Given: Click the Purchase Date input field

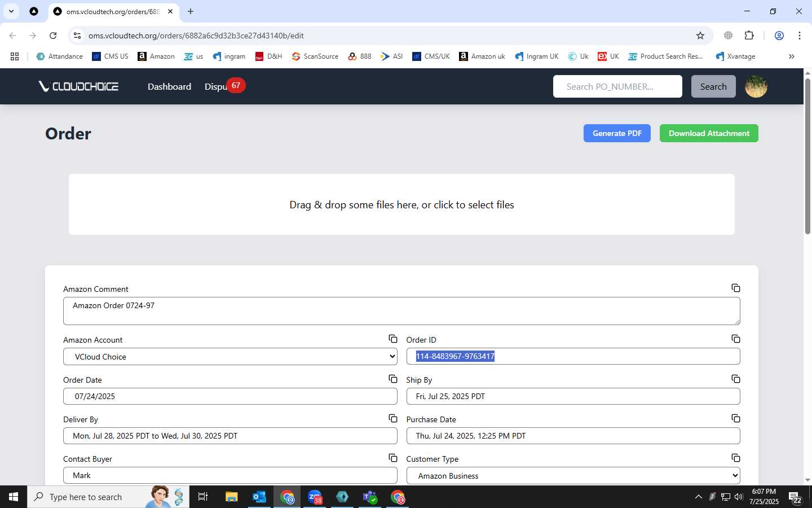Looking at the screenshot, I should tap(573, 436).
